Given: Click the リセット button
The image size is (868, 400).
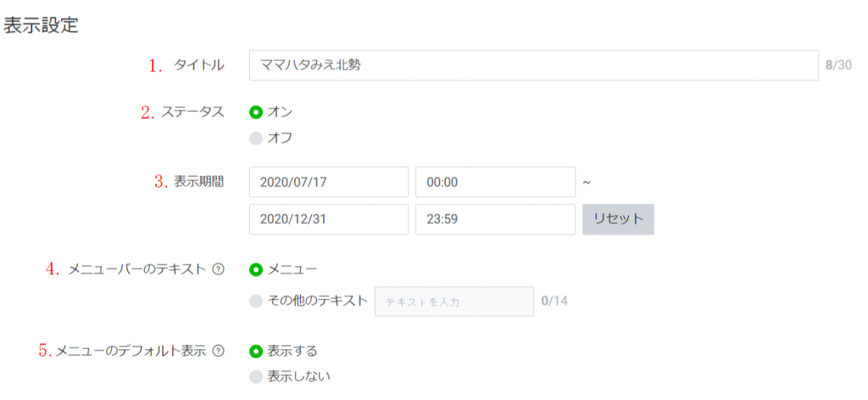Looking at the screenshot, I should [618, 219].
